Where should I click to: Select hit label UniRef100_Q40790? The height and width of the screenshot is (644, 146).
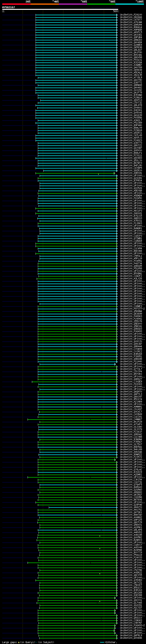[131, 80]
